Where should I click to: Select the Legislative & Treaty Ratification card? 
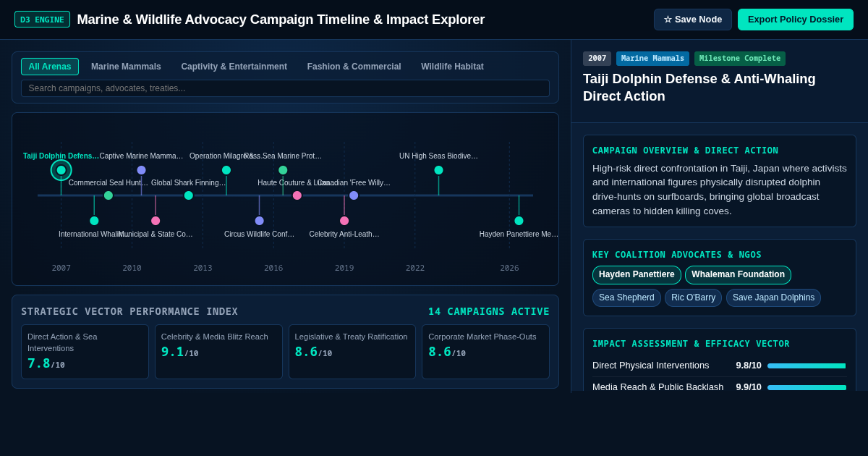point(352,352)
